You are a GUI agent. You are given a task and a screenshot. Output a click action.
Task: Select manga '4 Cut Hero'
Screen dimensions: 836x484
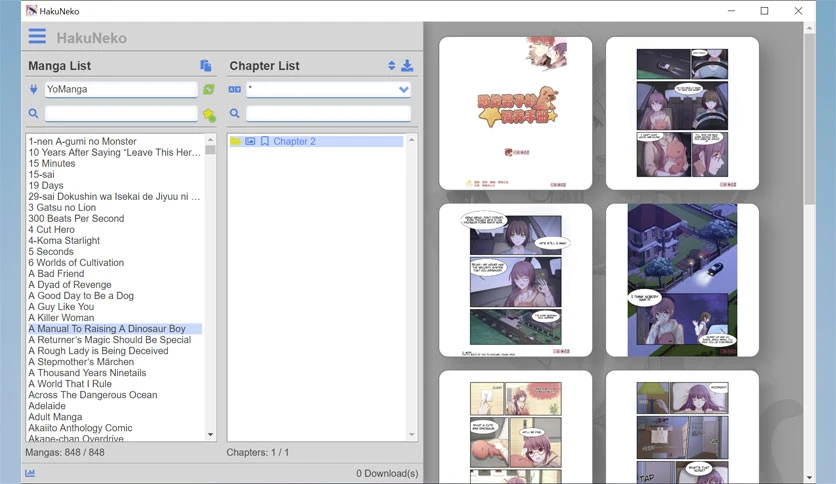pos(51,229)
